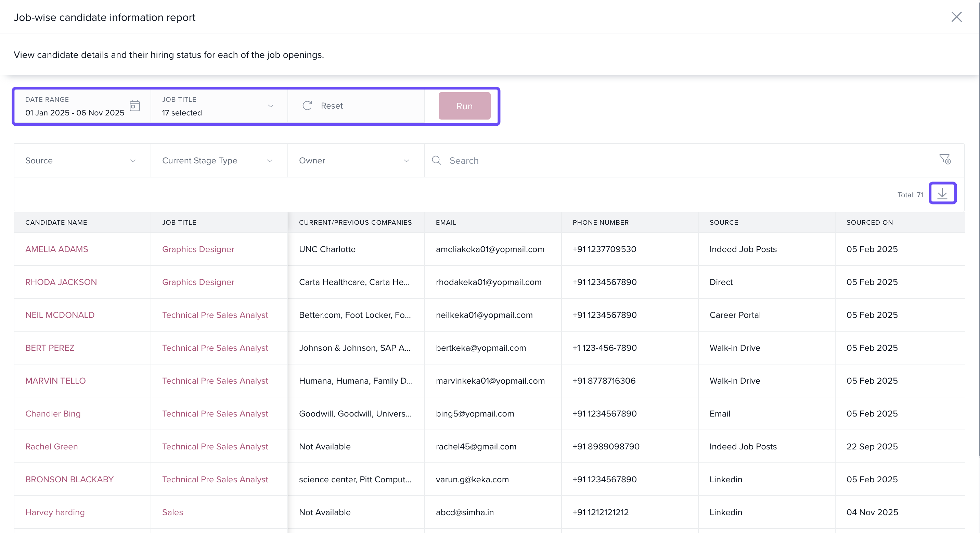
Task: Open AMELIA ADAMS candidate link
Action: coord(56,249)
